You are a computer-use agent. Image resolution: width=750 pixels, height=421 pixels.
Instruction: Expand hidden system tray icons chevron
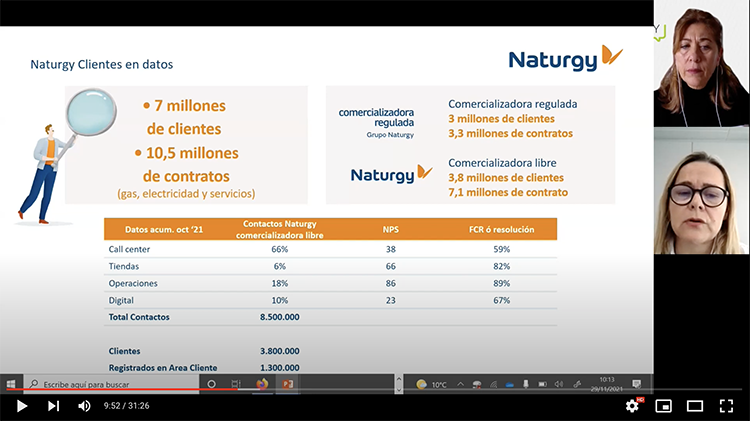pyautogui.click(x=460, y=384)
